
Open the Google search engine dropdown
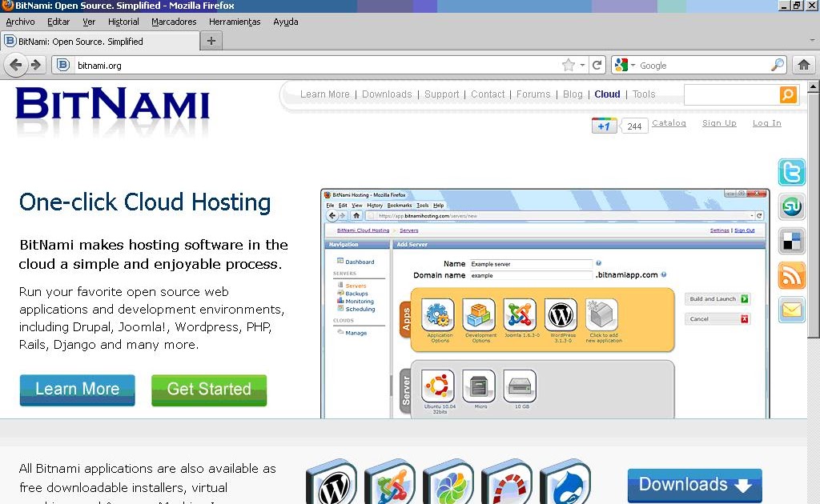628,65
